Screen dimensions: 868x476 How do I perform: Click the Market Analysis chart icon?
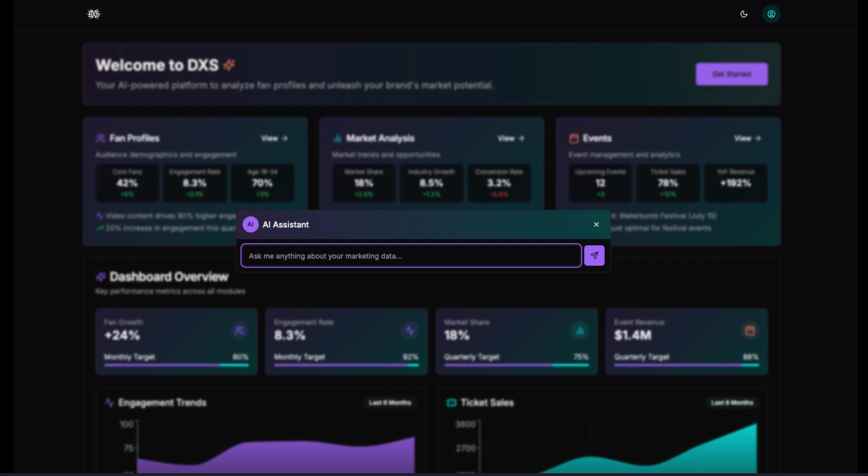tap(337, 138)
